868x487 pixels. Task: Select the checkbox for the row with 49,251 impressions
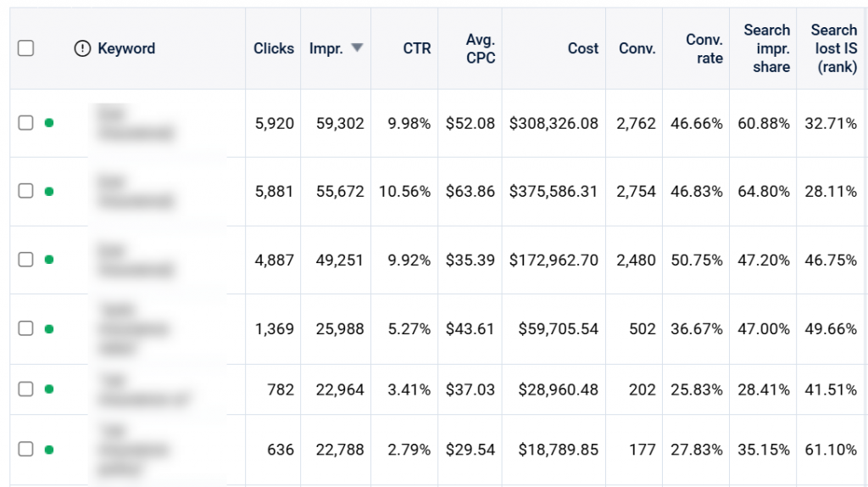coord(25,260)
